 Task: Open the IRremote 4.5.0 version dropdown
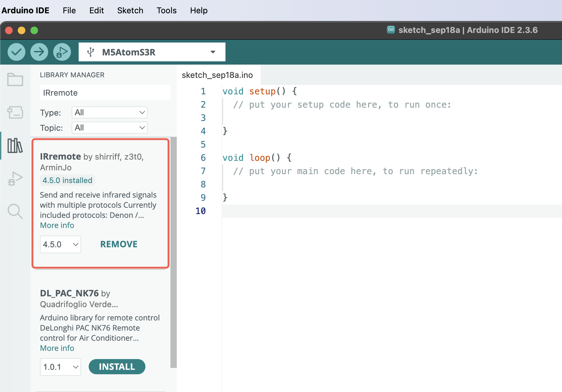[x=61, y=244]
